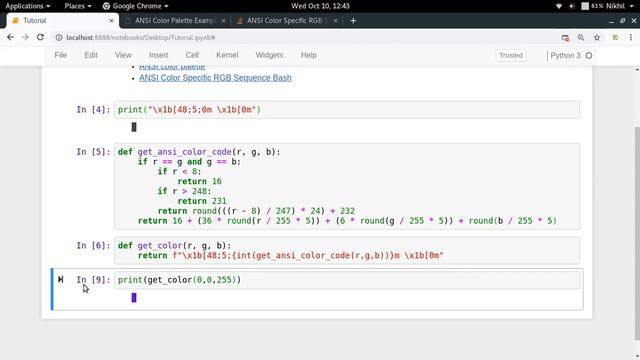Click the In [4] prompt label
640x360 pixels.
click(93, 109)
